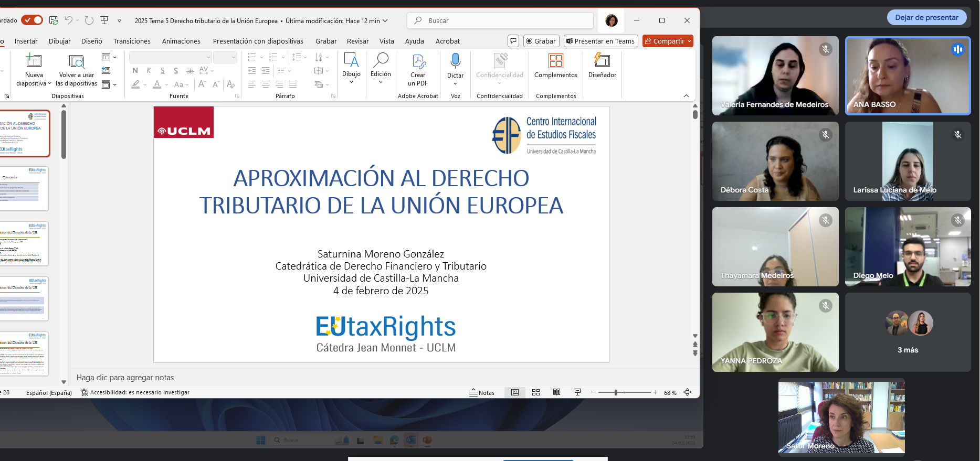Screen dimensions: 980x461
Task: Open the Dibujar tab
Action: click(60, 41)
